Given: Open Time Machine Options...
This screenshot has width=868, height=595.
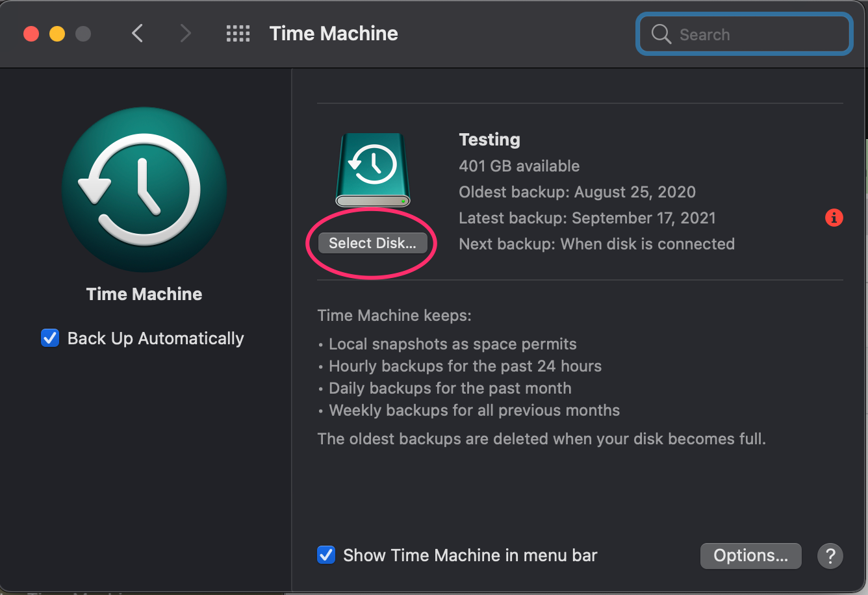Looking at the screenshot, I should pos(750,555).
